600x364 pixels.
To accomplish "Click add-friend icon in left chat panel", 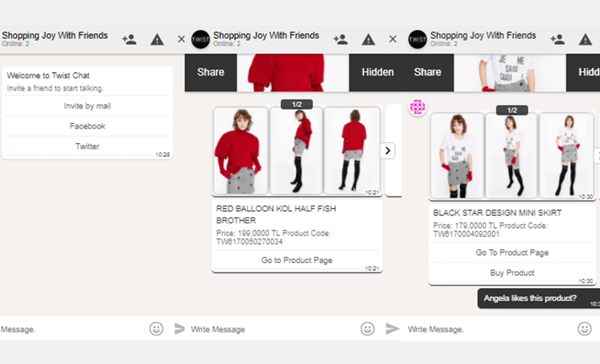I will point(130,40).
